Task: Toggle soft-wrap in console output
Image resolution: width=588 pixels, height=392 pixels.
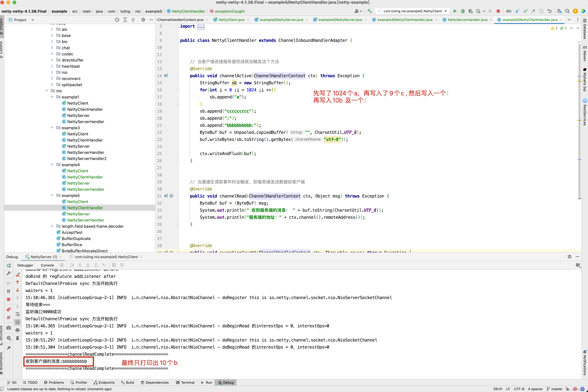Action: point(18,314)
